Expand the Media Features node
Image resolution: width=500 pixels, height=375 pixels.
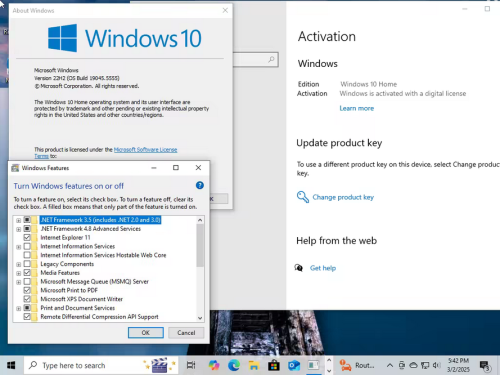[x=19, y=273]
